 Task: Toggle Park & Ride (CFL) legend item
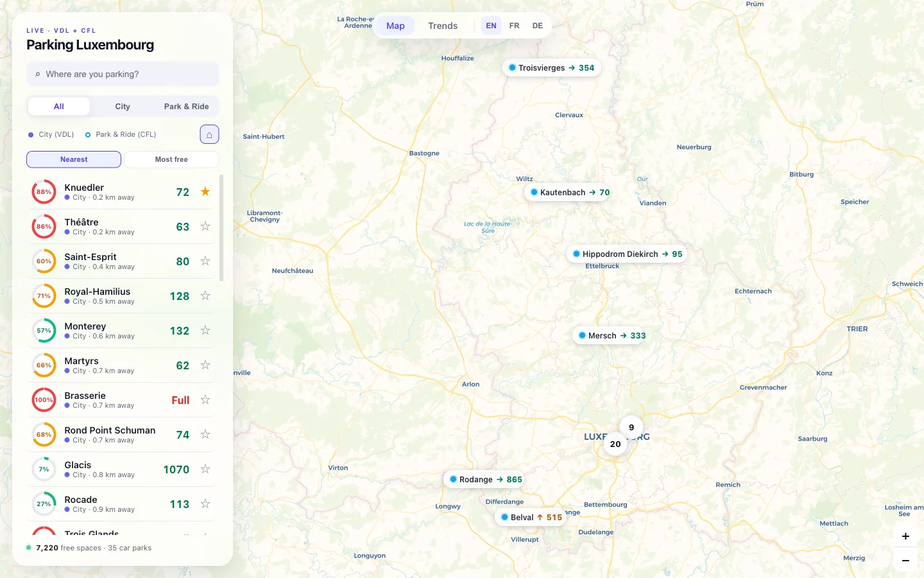pos(121,134)
